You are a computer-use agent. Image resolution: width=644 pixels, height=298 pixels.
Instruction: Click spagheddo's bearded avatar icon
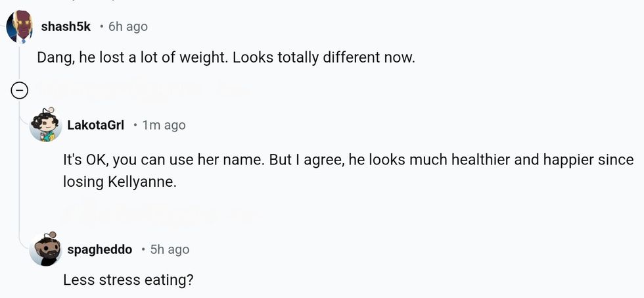[45, 249]
